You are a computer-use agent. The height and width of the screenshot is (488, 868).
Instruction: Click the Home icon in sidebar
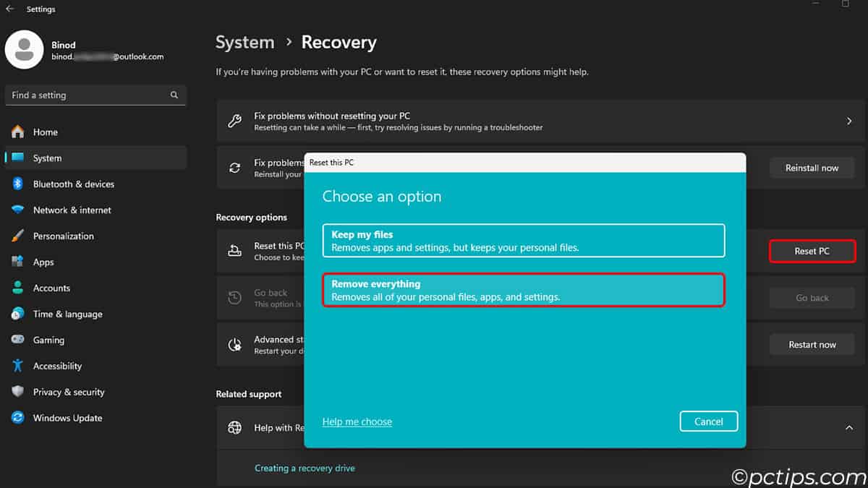point(18,132)
